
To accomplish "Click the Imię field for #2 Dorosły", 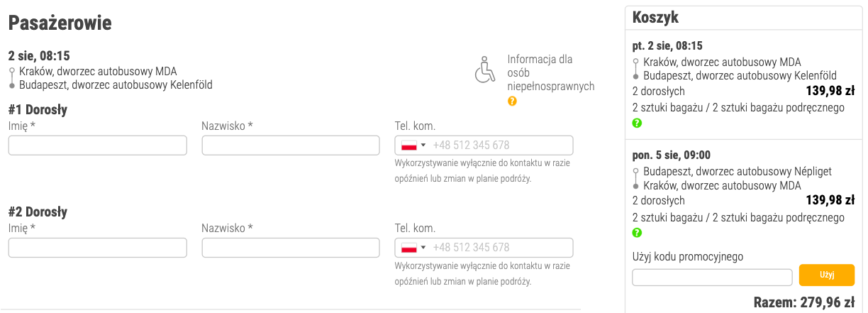I will pyautogui.click(x=97, y=248).
